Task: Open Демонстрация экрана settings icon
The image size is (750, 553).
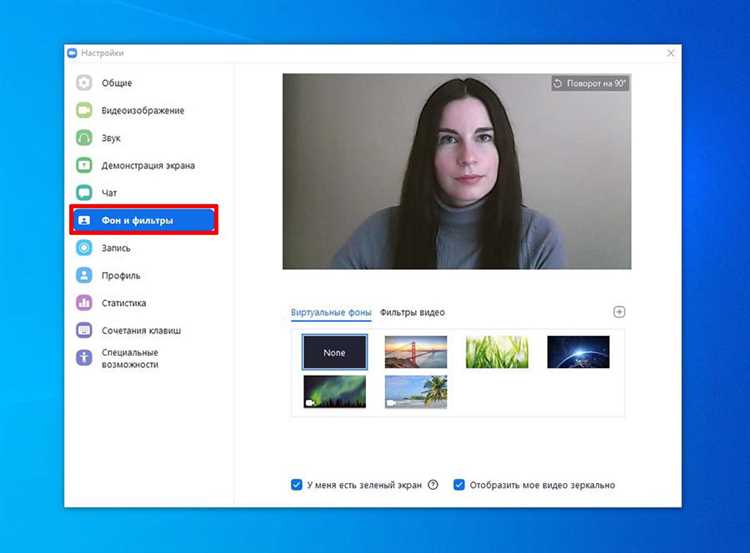Action: [84, 165]
